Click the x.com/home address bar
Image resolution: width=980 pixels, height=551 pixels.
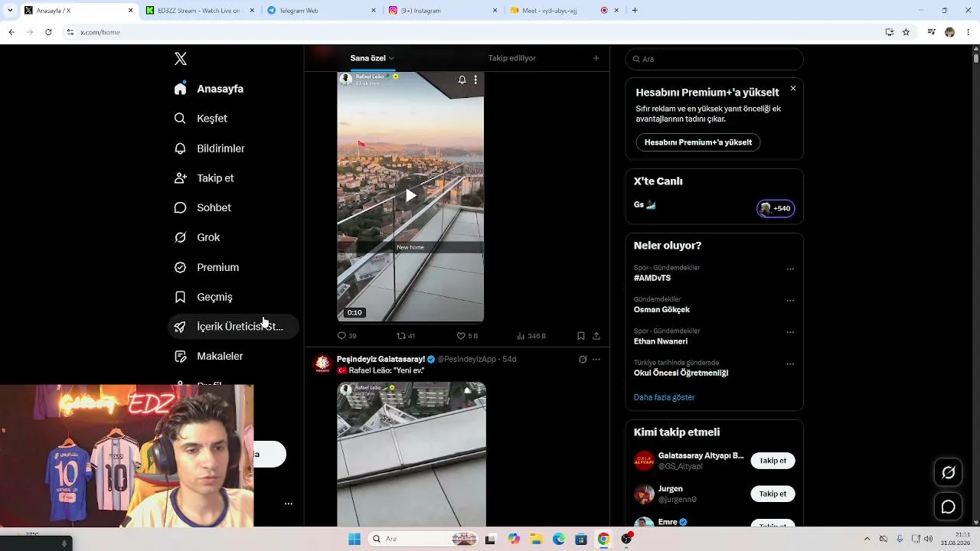(471, 32)
